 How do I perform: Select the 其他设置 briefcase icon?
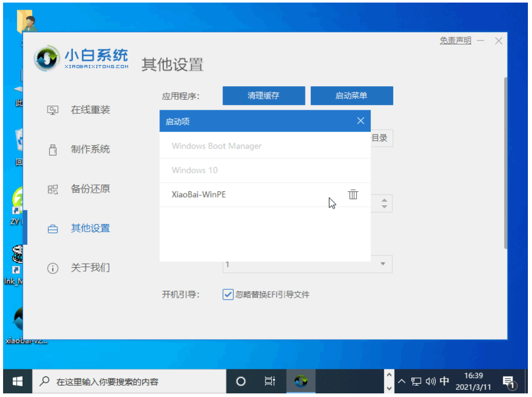click(53, 229)
